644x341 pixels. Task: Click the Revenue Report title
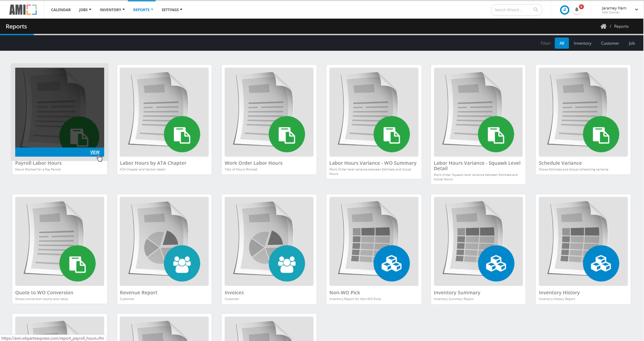[138, 293]
